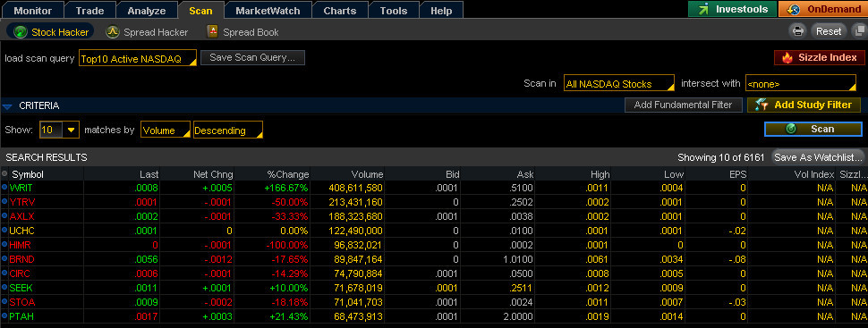Sort by Symbol column header
This screenshot has width=868, height=328.
coord(28,174)
